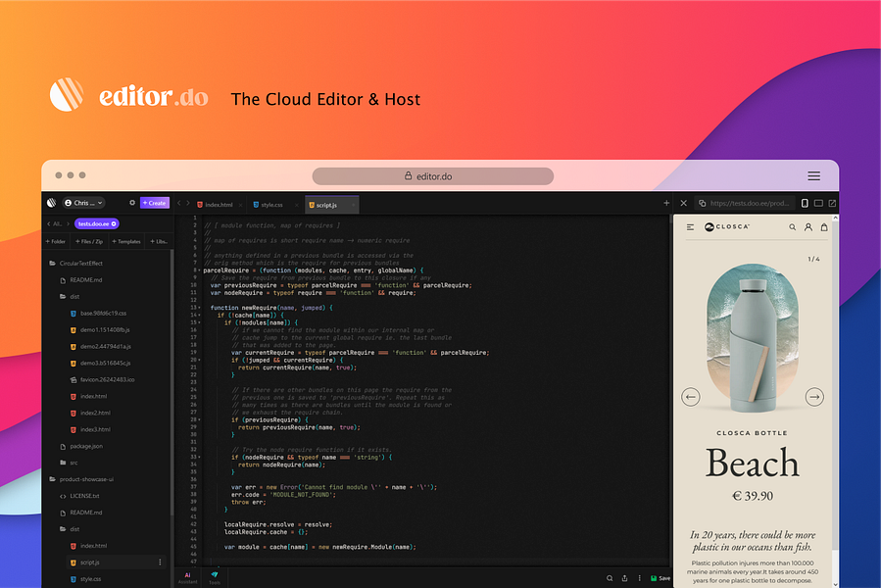Click the + Create button
Image resolution: width=881 pixels, height=588 pixels.
pos(155,203)
